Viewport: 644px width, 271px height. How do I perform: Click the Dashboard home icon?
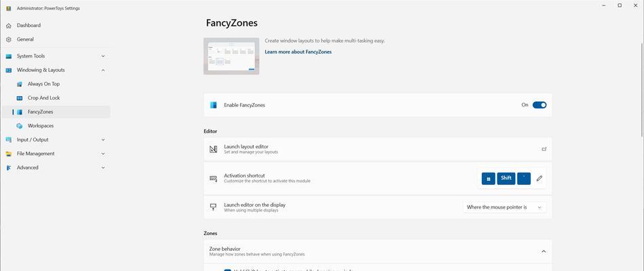tap(9, 26)
